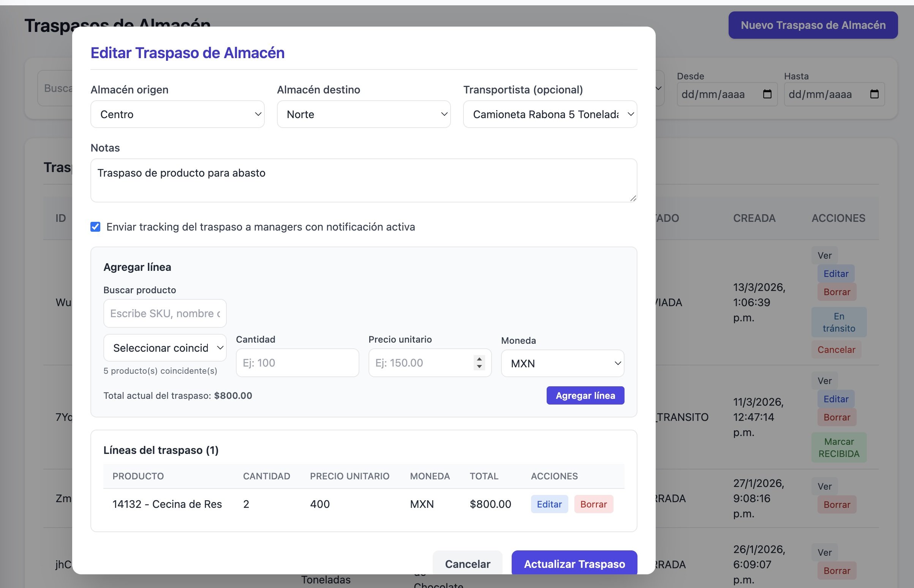Click into the Cantidad input field
This screenshot has height=588, width=914.
click(x=297, y=363)
